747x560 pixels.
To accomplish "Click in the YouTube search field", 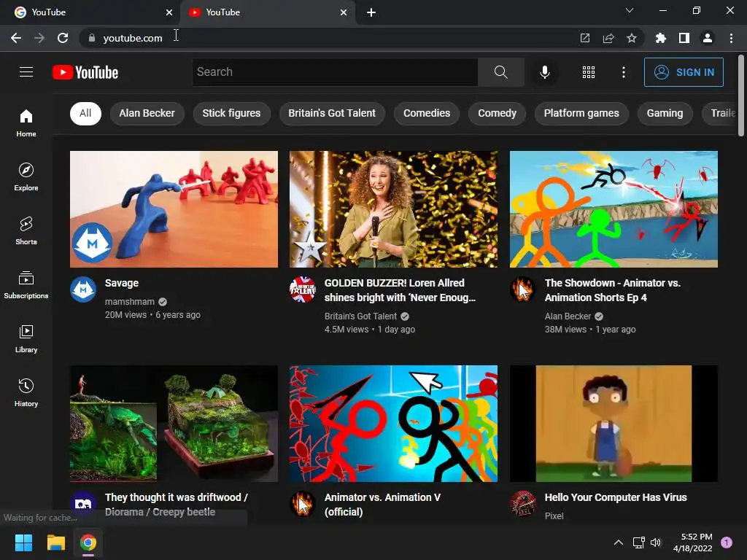I will click(x=335, y=72).
